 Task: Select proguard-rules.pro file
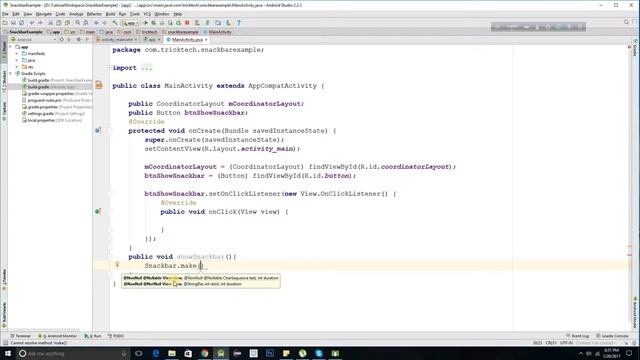click(x=57, y=100)
